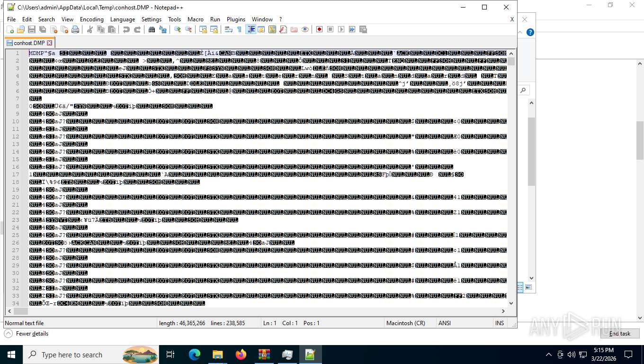Open the Encoding menu

pyautogui.click(x=91, y=19)
